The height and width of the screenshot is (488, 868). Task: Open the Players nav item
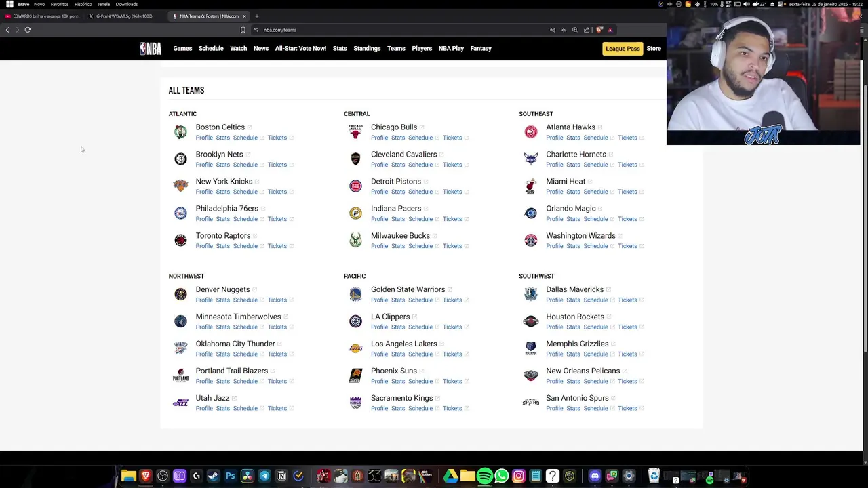422,49
